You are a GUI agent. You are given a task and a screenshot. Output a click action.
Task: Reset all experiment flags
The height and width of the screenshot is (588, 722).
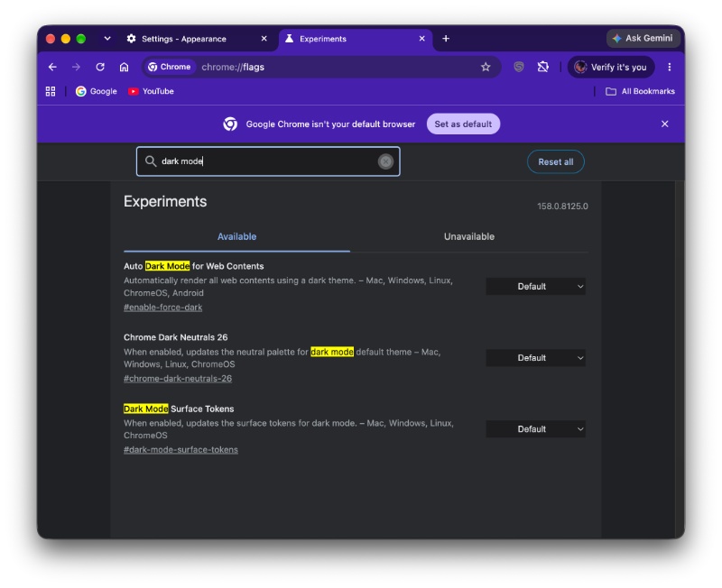point(555,162)
